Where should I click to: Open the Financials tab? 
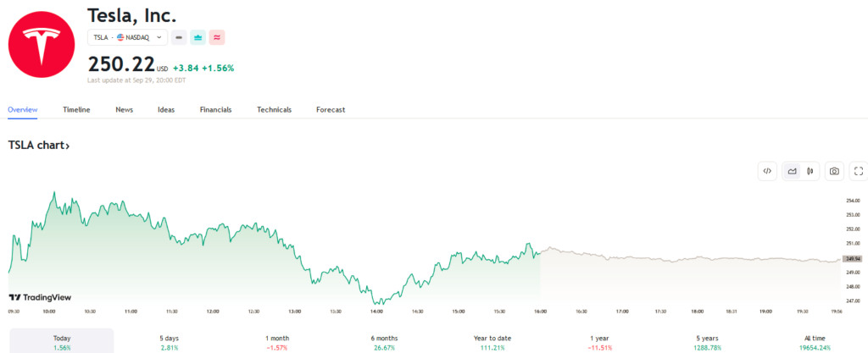pos(216,109)
